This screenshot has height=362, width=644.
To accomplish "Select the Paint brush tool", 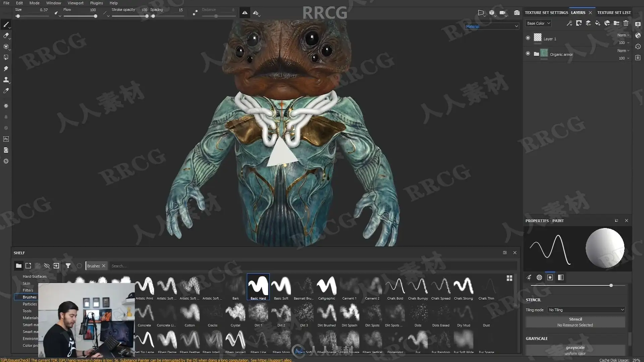I will click(x=6, y=24).
